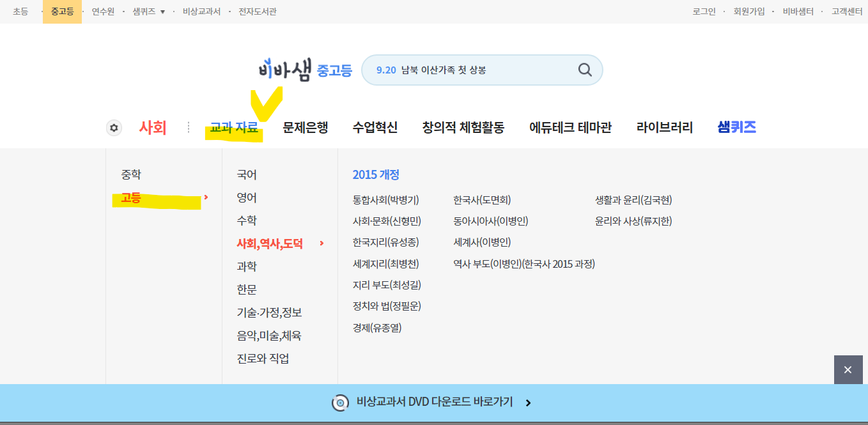This screenshot has width=868, height=425.
Task: Click the red 사회 subject label
Action: pyautogui.click(x=153, y=128)
